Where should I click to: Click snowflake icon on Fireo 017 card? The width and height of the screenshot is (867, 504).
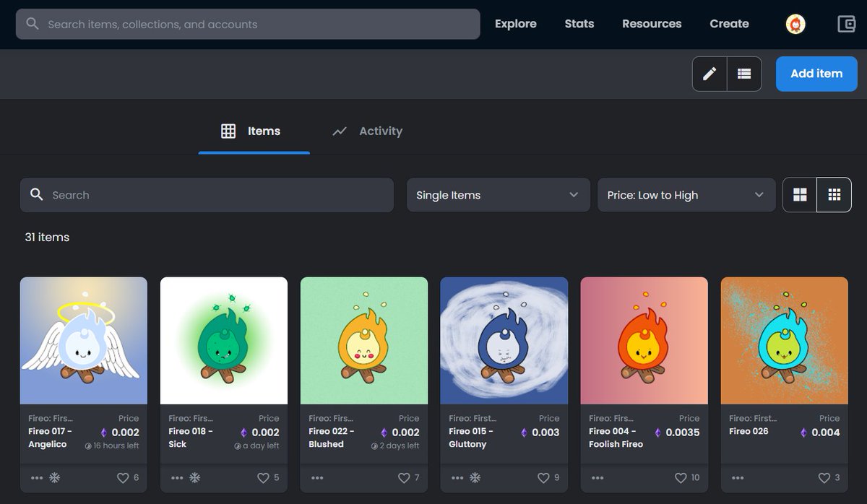(x=54, y=478)
